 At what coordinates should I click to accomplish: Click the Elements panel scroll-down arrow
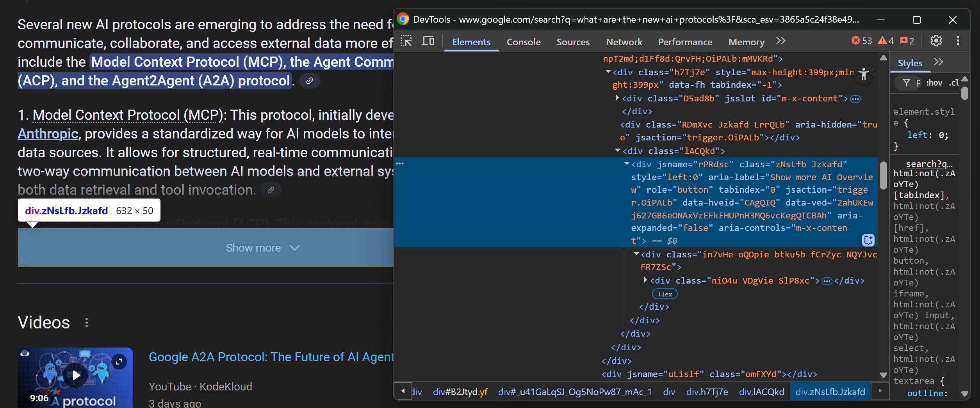click(x=883, y=375)
